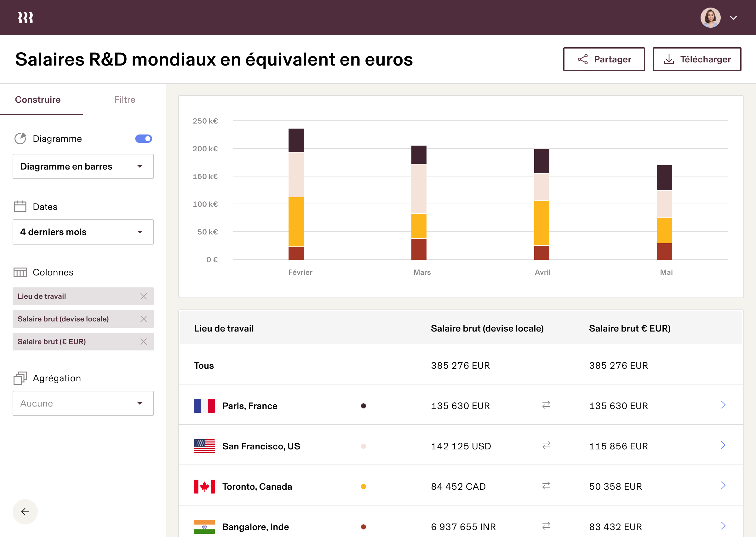Remove the Salaire brut (devise locale) column
Screen dimensions: 756x537
144,319
